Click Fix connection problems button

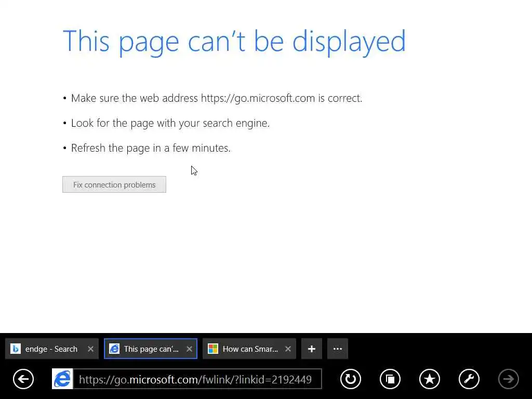point(114,184)
